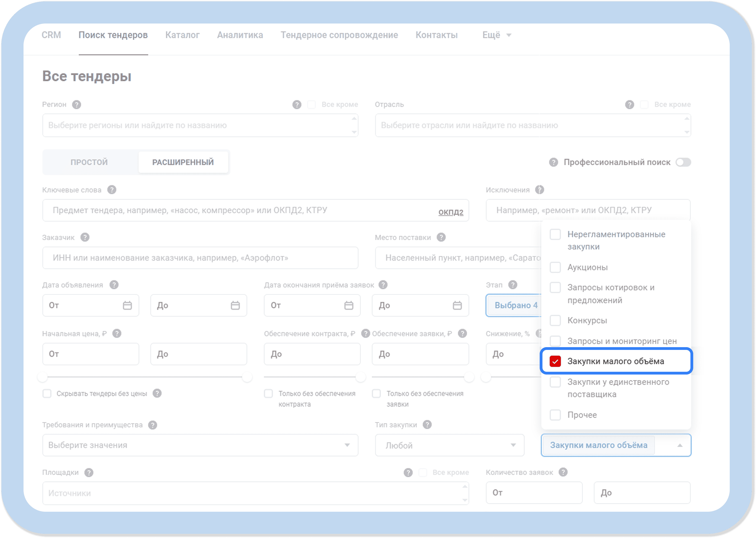Open the calendar icon in 'Дата окончания приёма заявок До'
The height and width of the screenshot is (538, 756).
(457, 305)
